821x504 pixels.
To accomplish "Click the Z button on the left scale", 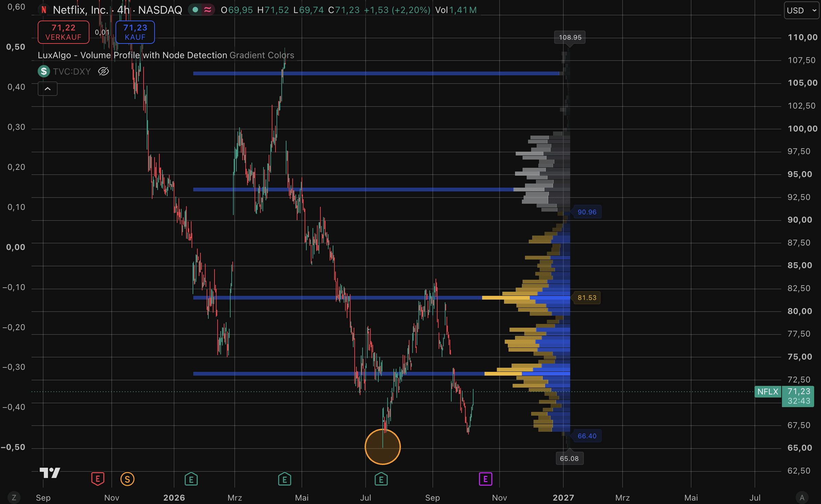I will (x=14, y=497).
